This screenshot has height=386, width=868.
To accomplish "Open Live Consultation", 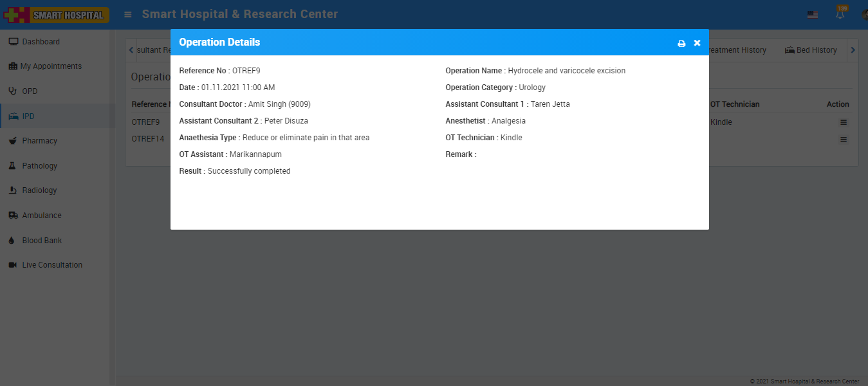I will tap(52, 265).
